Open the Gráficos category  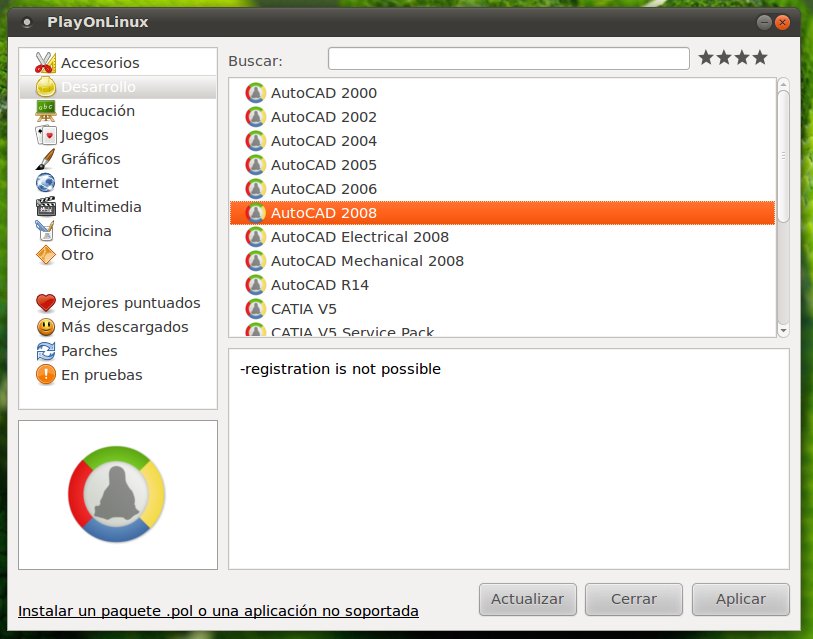coord(118,159)
